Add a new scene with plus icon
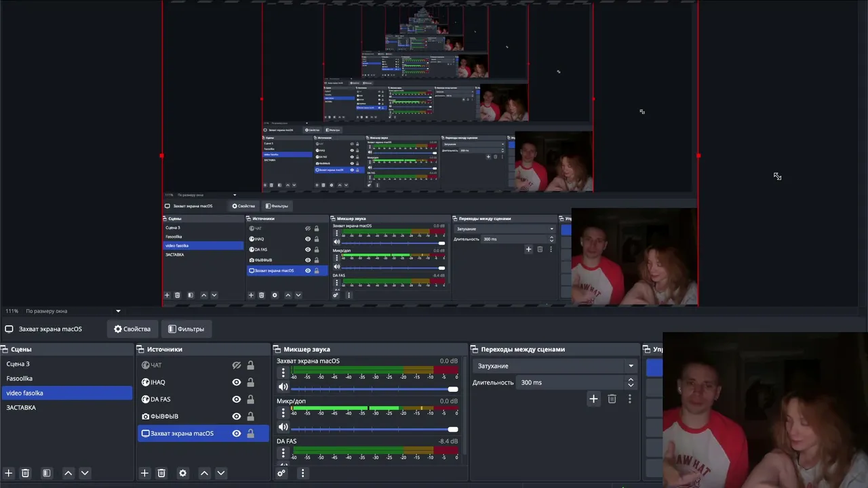Screen dimensions: 868x488 8,473
